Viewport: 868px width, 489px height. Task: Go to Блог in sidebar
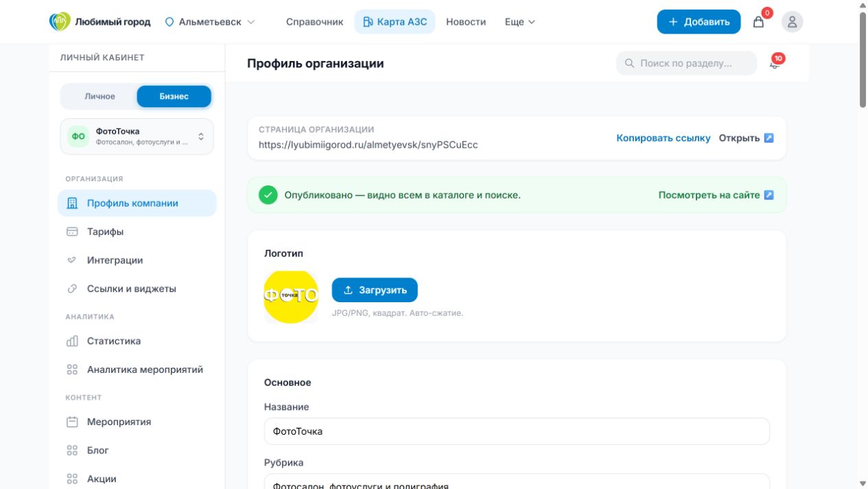pos(137,451)
